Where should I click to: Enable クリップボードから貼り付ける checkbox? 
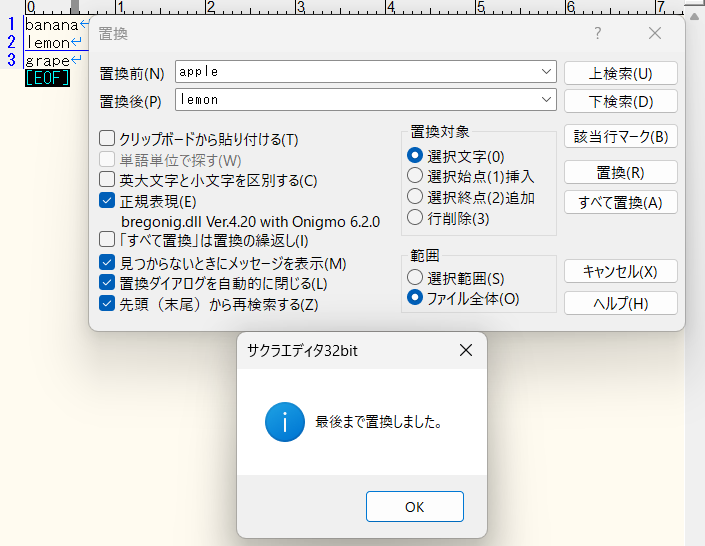pos(108,139)
